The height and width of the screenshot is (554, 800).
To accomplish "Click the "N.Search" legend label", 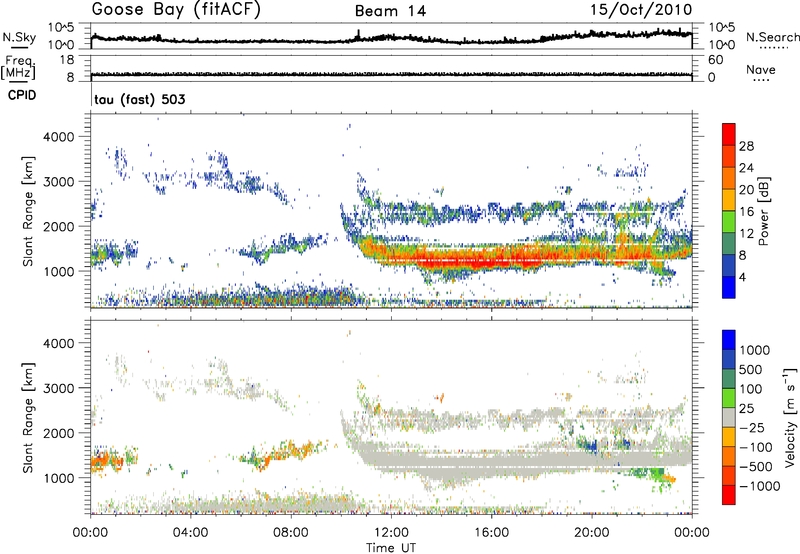I will tap(772, 37).
